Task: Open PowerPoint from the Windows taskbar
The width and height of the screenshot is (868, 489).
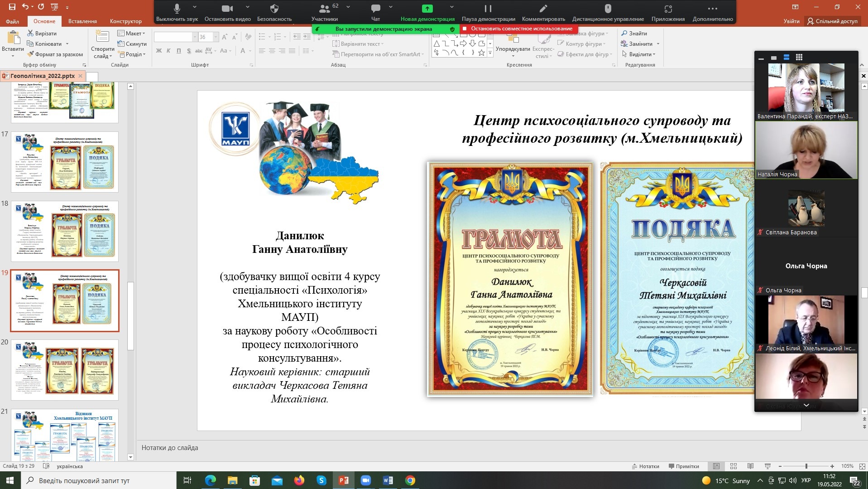Action: click(344, 480)
